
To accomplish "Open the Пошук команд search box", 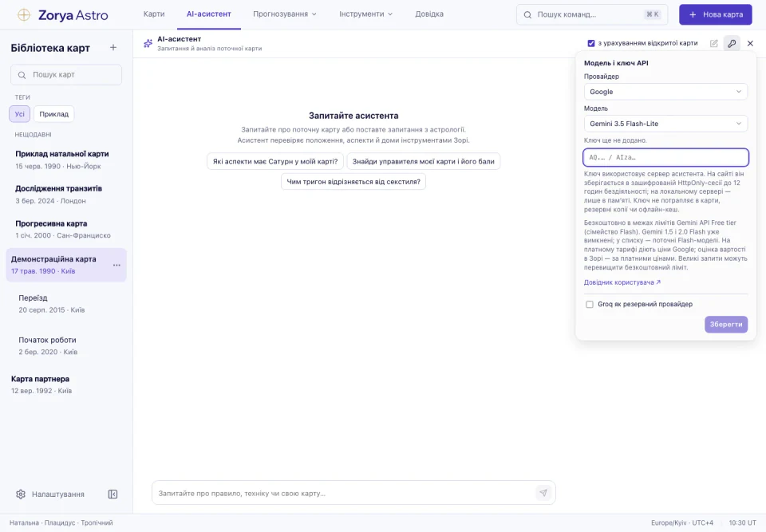I will [x=591, y=14].
